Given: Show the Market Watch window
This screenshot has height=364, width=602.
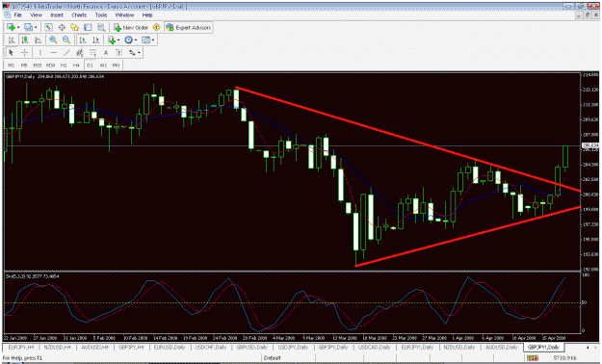Looking at the screenshot, I should click(x=48, y=27).
